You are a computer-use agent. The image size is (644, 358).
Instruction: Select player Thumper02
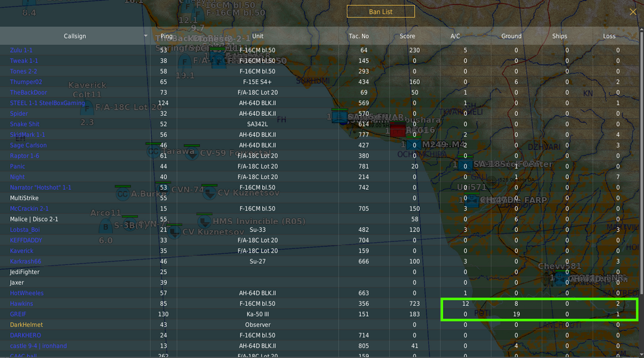pyautogui.click(x=26, y=82)
